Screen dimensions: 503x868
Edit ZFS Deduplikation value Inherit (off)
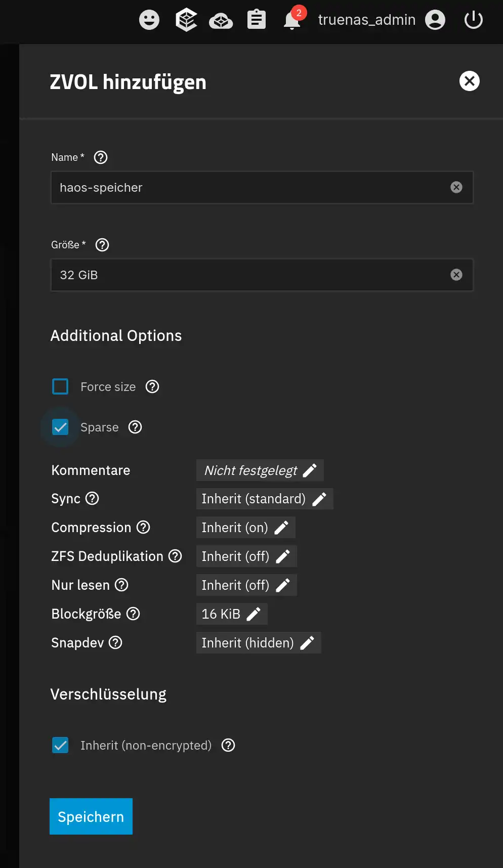(x=246, y=556)
